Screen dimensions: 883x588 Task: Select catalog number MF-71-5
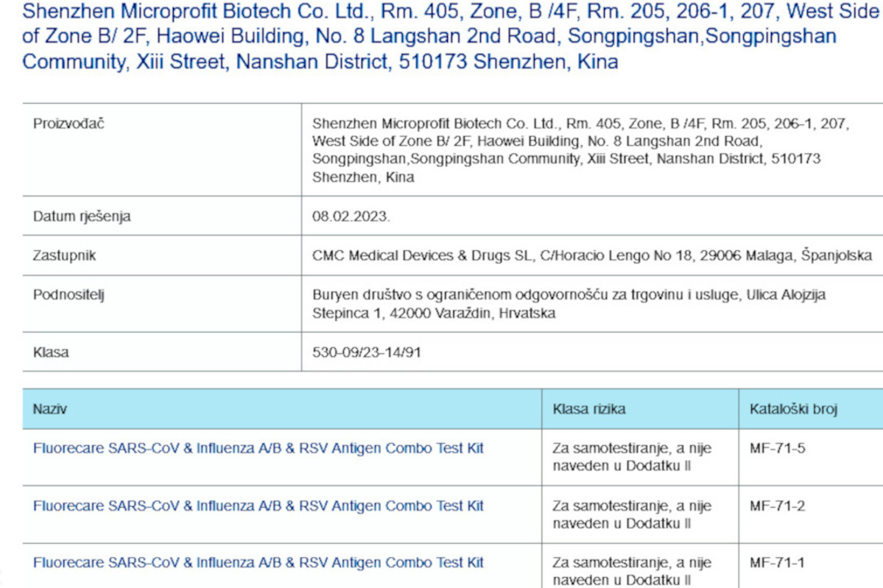(x=777, y=448)
